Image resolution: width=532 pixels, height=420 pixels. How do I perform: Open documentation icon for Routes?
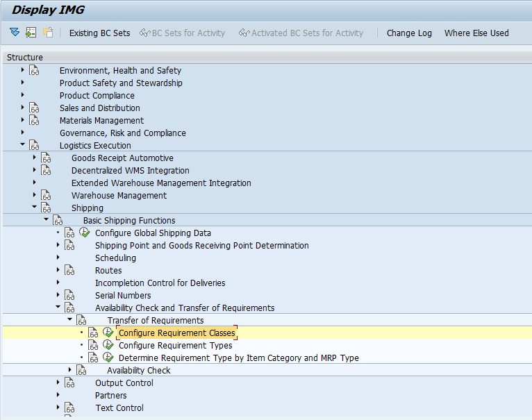click(69, 271)
